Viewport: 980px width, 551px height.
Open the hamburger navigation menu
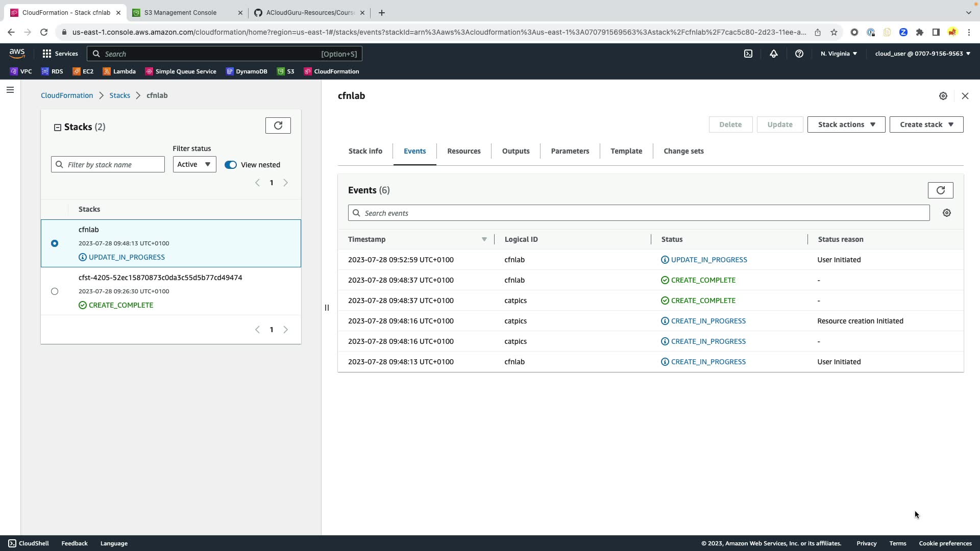(10, 90)
